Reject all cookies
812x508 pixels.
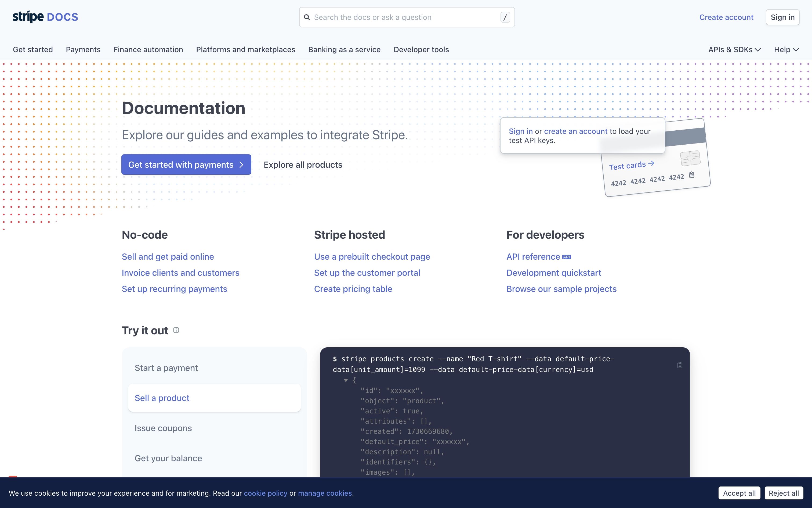784,493
